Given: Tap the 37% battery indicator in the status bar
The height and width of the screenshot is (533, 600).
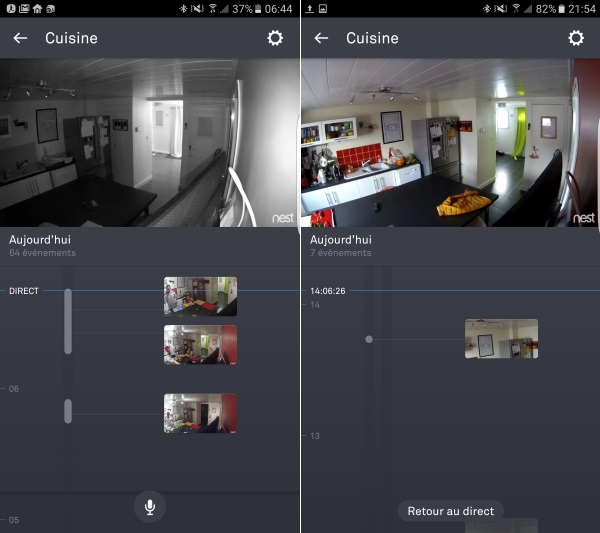Looking at the screenshot, I should [x=246, y=8].
